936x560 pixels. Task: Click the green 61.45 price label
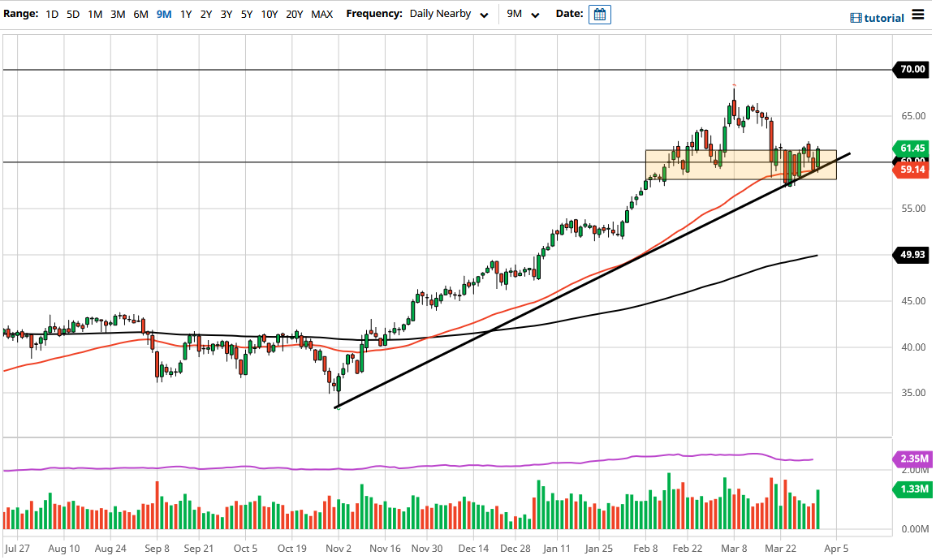(x=913, y=149)
